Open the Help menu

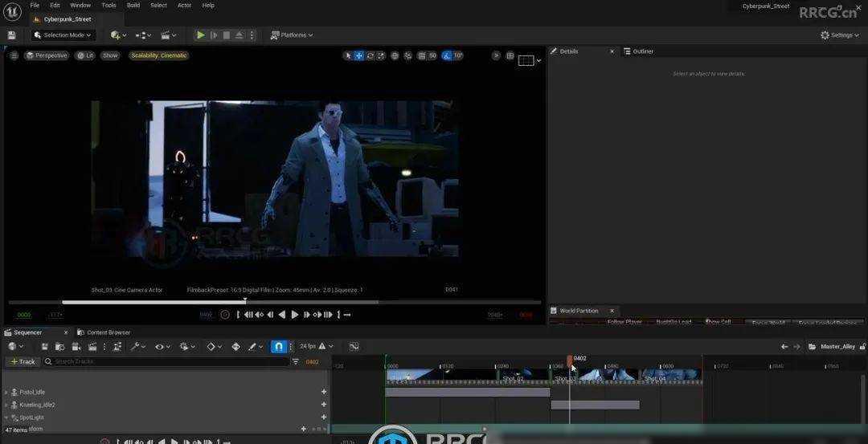[208, 6]
